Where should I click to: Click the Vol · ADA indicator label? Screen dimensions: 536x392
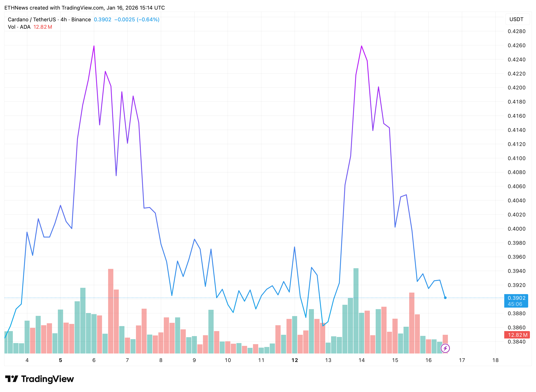(x=19, y=27)
